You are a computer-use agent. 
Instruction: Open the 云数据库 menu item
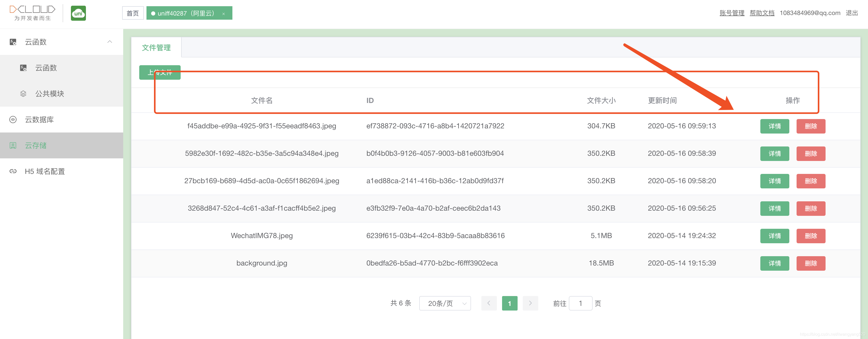(62, 120)
